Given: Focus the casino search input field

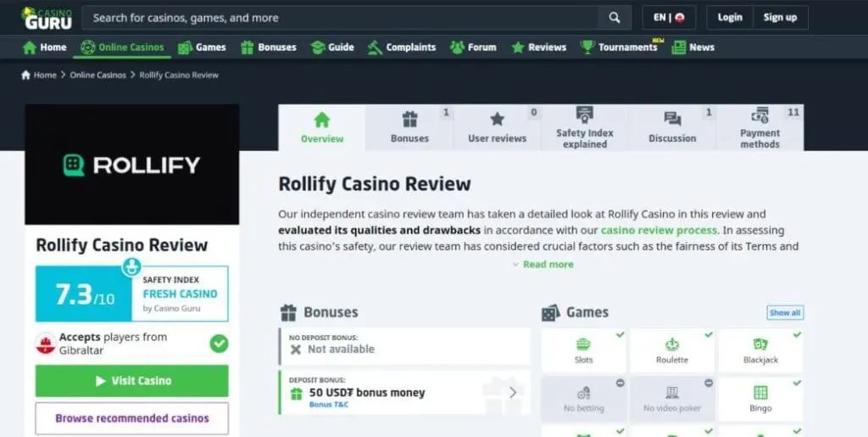Looking at the screenshot, I should coord(340,18).
